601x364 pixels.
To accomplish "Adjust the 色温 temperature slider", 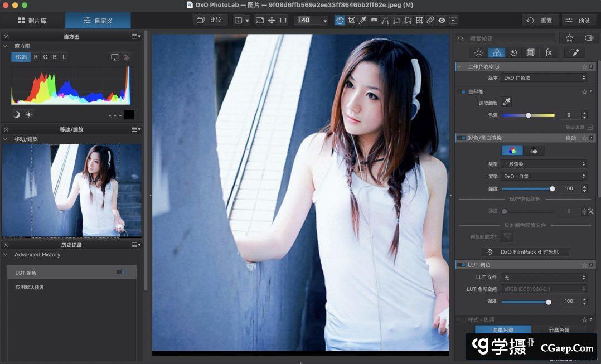I will (528, 115).
